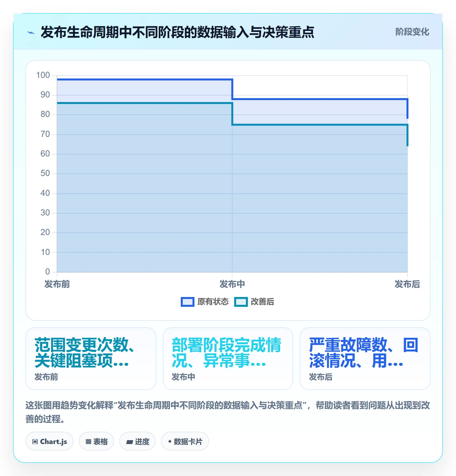Image resolution: width=456 pixels, height=476 pixels.
Task: Click the 发布中 x-axis label
Action: pyautogui.click(x=232, y=284)
